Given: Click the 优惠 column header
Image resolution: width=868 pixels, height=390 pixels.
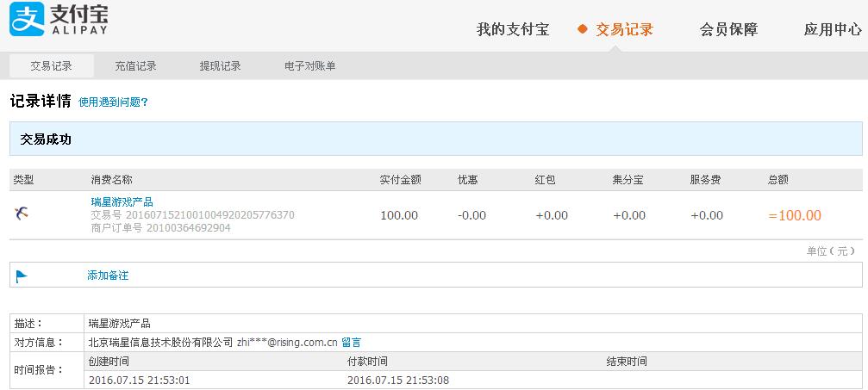Looking at the screenshot, I should [x=468, y=180].
